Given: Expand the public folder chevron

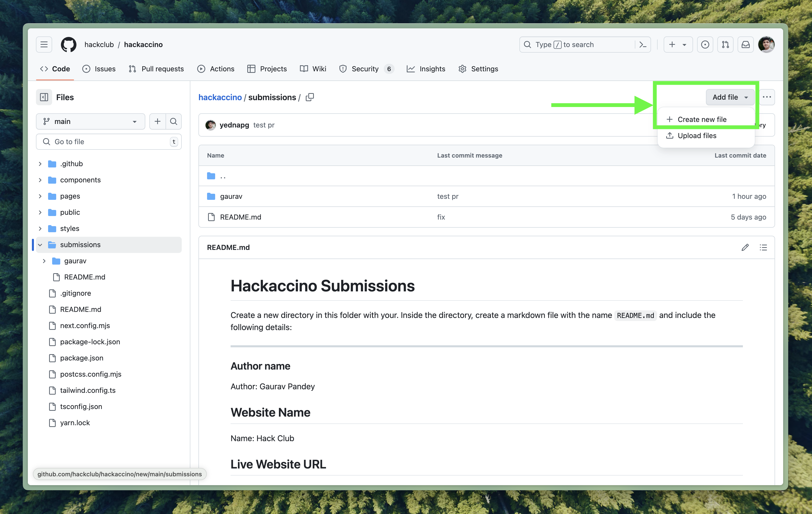Looking at the screenshot, I should click(40, 212).
